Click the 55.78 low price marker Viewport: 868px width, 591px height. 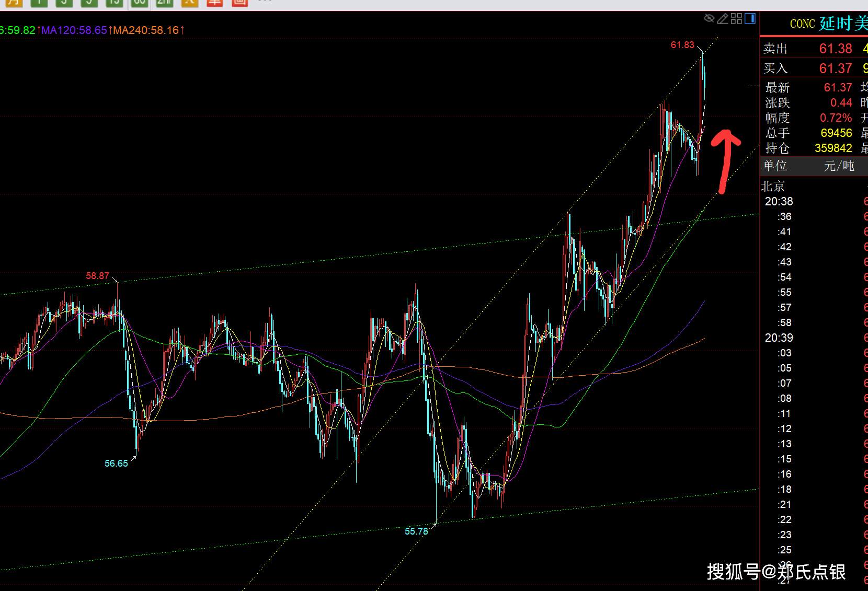[416, 531]
